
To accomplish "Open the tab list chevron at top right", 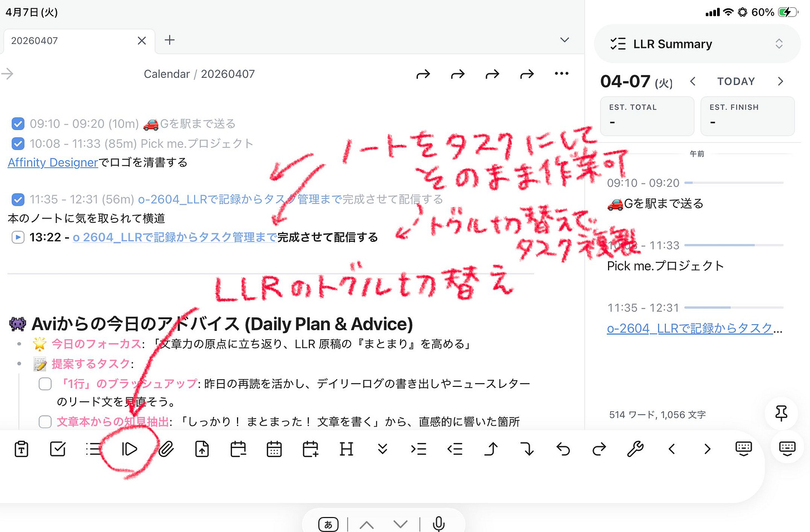I will click(x=564, y=39).
